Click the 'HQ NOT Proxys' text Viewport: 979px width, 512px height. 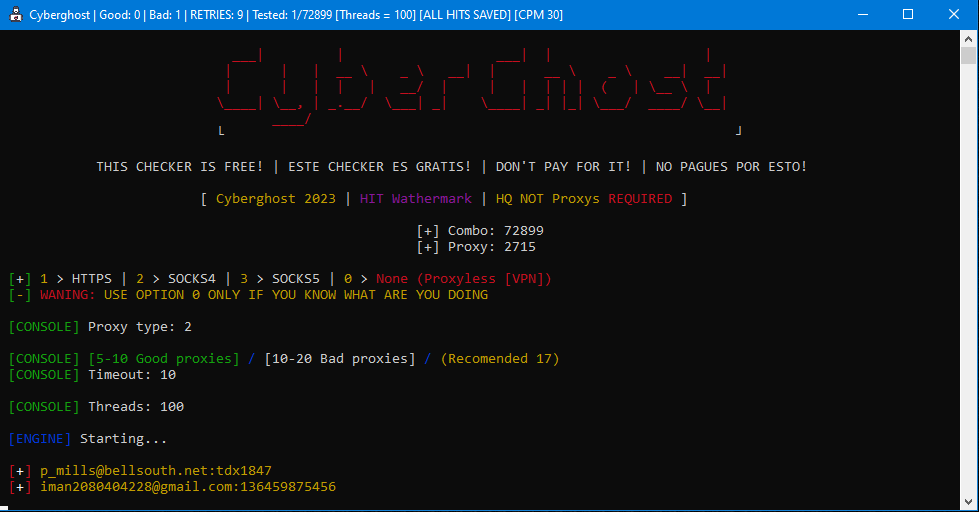(548, 199)
